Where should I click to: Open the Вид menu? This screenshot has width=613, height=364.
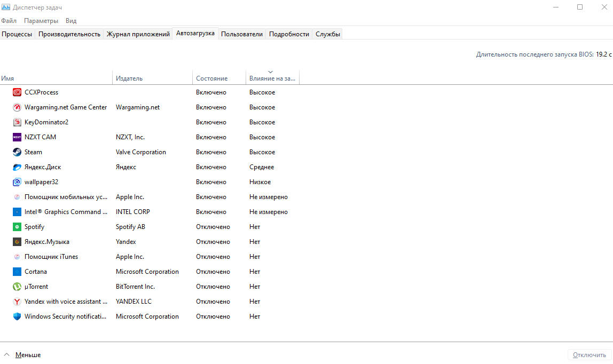(x=71, y=21)
